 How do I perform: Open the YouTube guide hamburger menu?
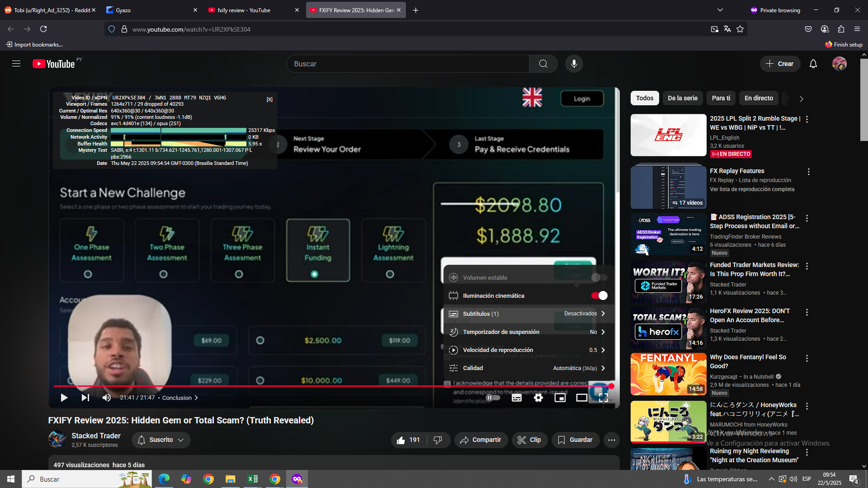tap(16, 64)
